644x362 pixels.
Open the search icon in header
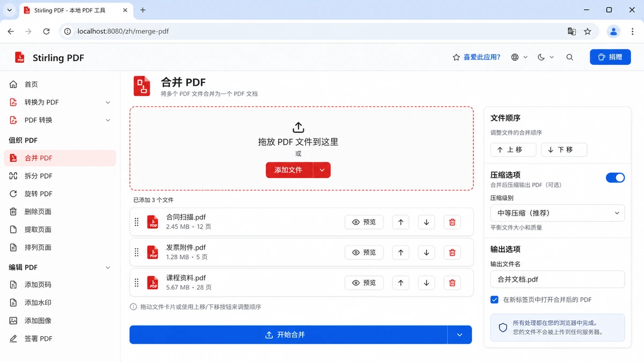(x=569, y=57)
